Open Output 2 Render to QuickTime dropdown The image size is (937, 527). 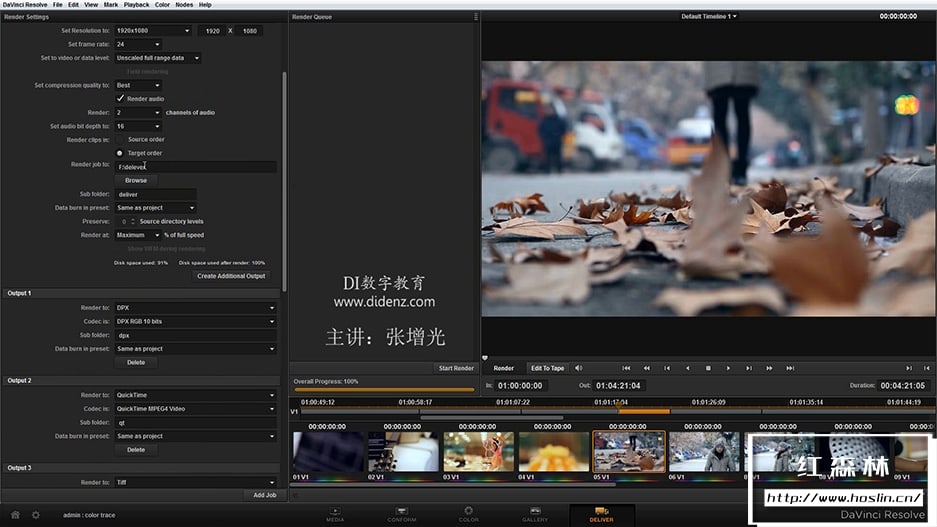(x=195, y=395)
